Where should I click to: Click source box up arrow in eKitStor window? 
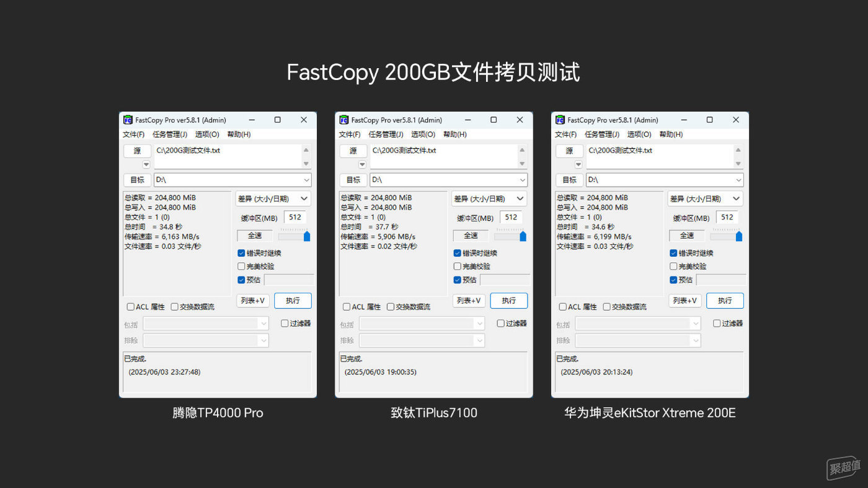(x=738, y=150)
